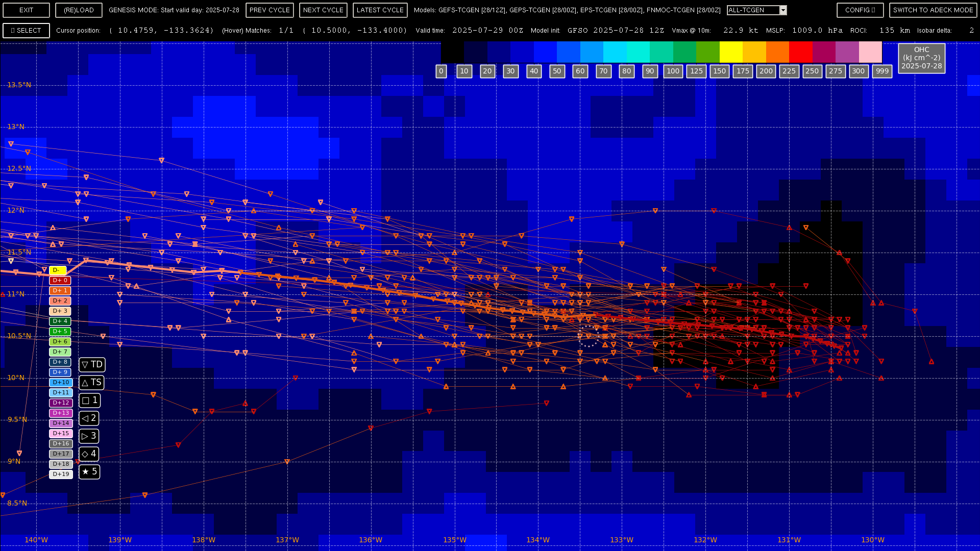Viewport: 980px width, 551px height.
Task: Go to NEXT CYCLE
Action: pyautogui.click(x=323, y=10)
